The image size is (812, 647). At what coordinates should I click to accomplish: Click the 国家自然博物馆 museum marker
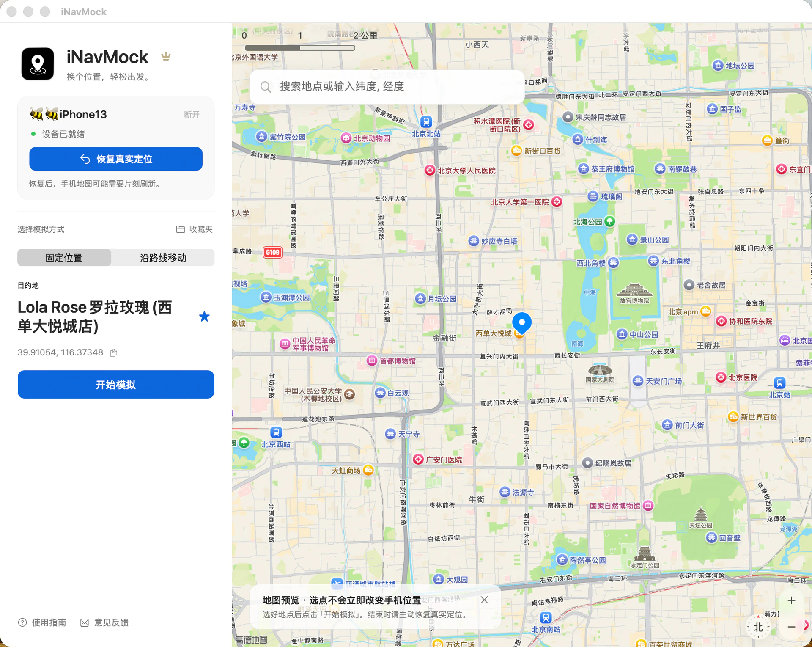648,506
